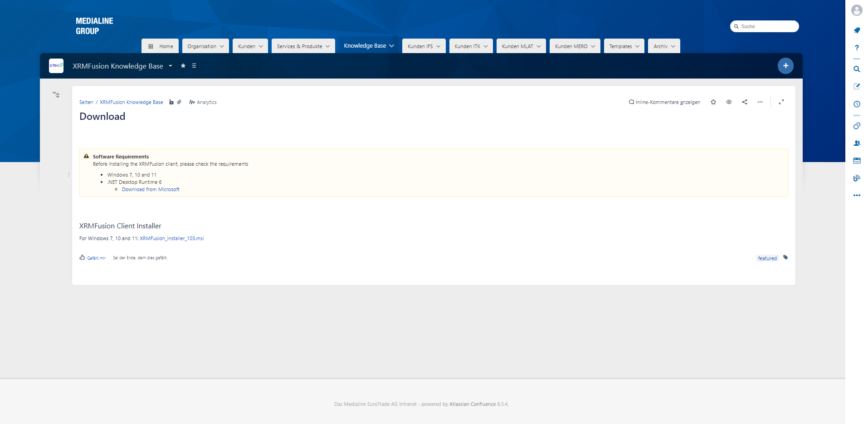This screenshot has height=424, width=868.
Task: Open XRMFusion Knowledge Base breadcrumb
Action: [x=132, y=102]
